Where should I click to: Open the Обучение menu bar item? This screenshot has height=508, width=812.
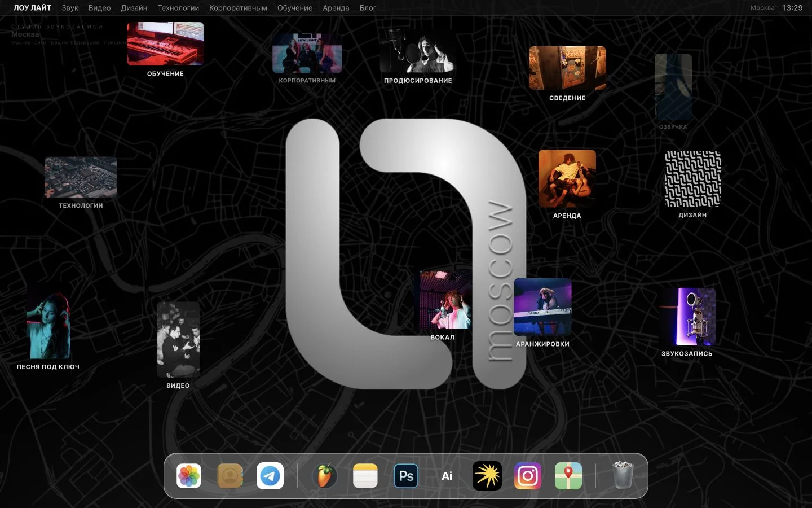(x=295, y=8)
